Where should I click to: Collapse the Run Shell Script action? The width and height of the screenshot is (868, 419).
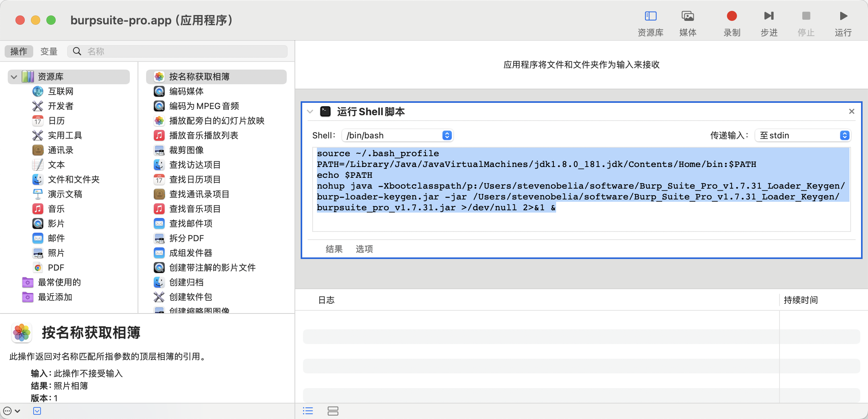pyautogui.click(x=310, y=112)
